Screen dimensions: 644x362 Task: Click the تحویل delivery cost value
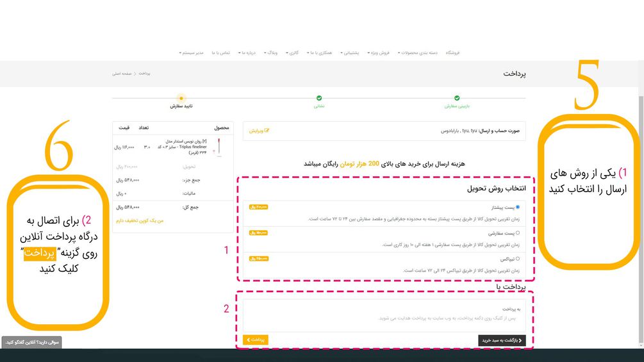(x=127, y=167)
